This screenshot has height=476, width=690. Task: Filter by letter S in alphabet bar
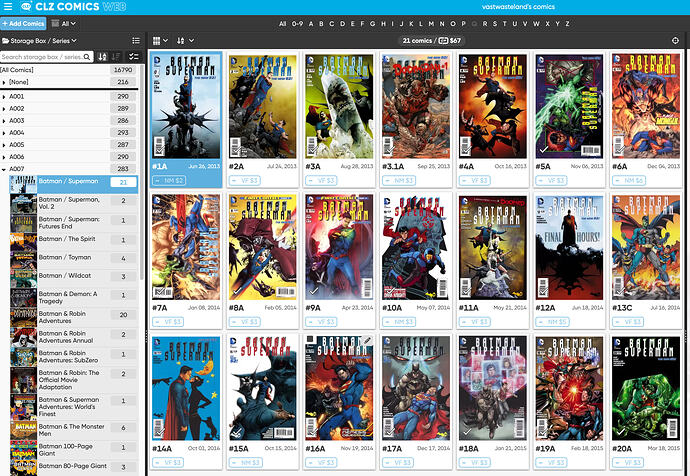495,24
